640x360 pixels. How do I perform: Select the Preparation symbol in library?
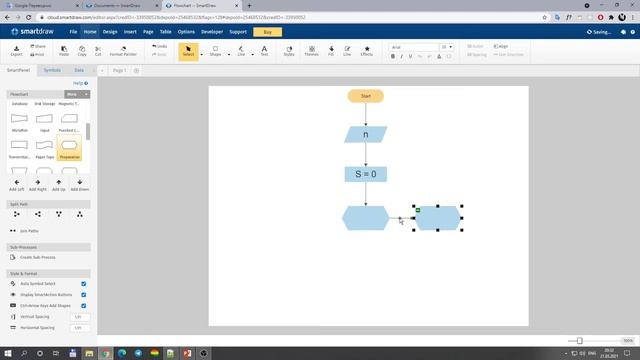(x=69, y=148)
